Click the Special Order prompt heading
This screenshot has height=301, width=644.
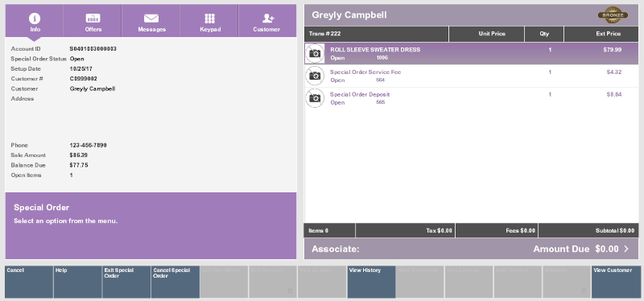[x=42, y=208]
